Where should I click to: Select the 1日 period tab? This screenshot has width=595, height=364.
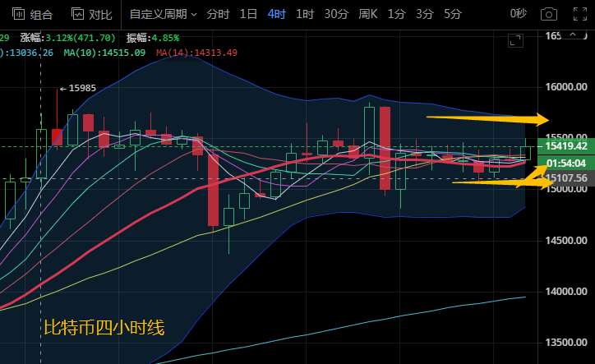[x=248, y=15]
